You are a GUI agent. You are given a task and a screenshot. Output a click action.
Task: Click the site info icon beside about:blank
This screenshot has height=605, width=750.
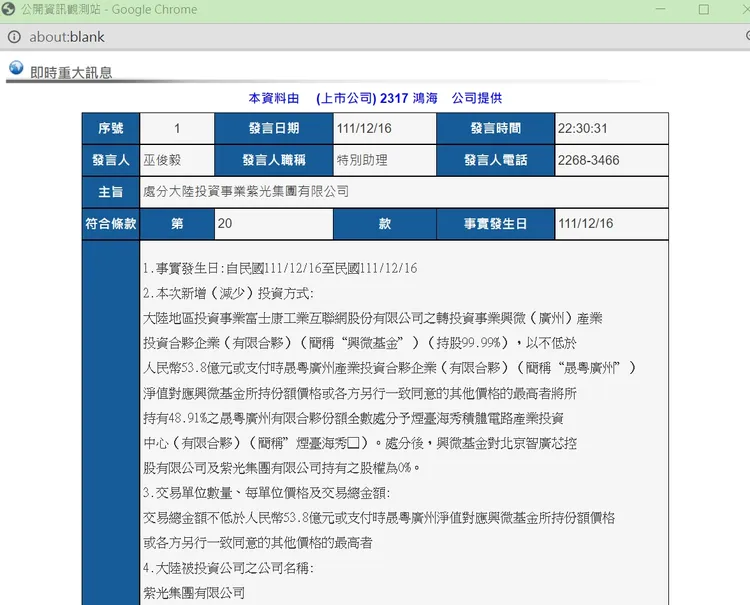[x=14, y=37]
